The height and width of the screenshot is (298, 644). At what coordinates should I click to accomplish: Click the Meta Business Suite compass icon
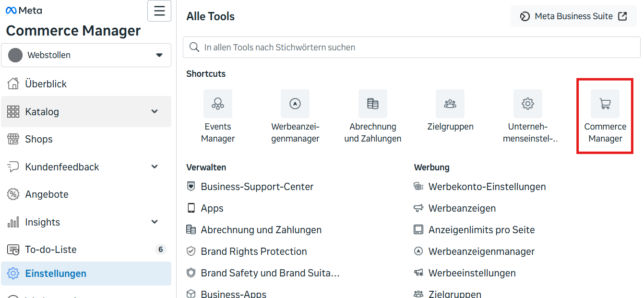click(x=525, y=16)
